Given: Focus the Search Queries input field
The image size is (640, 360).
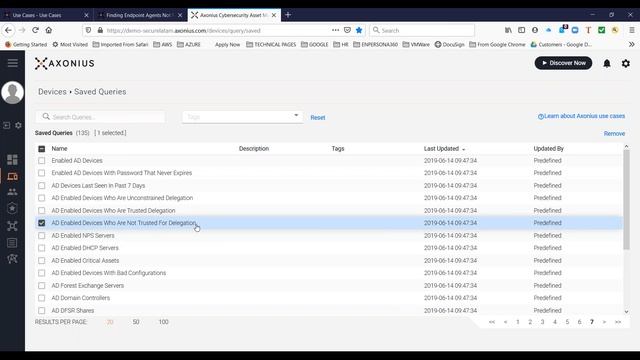Looking at the screenshot, I should pos(100,117).
